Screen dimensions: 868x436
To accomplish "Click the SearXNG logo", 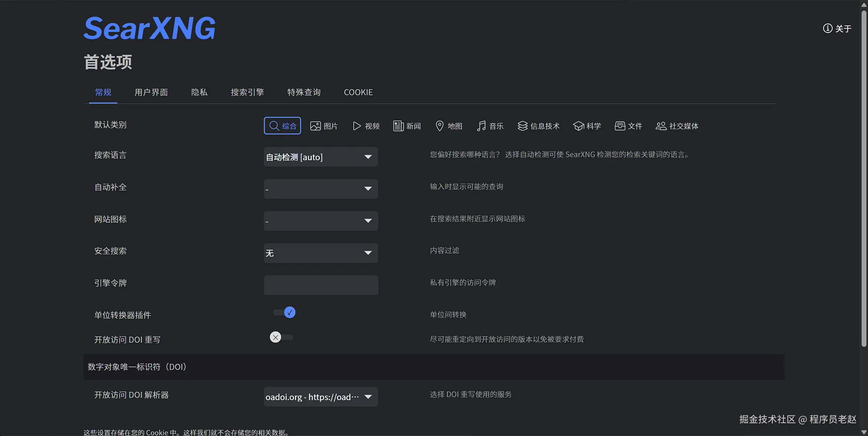I will [x=149, y=28].
